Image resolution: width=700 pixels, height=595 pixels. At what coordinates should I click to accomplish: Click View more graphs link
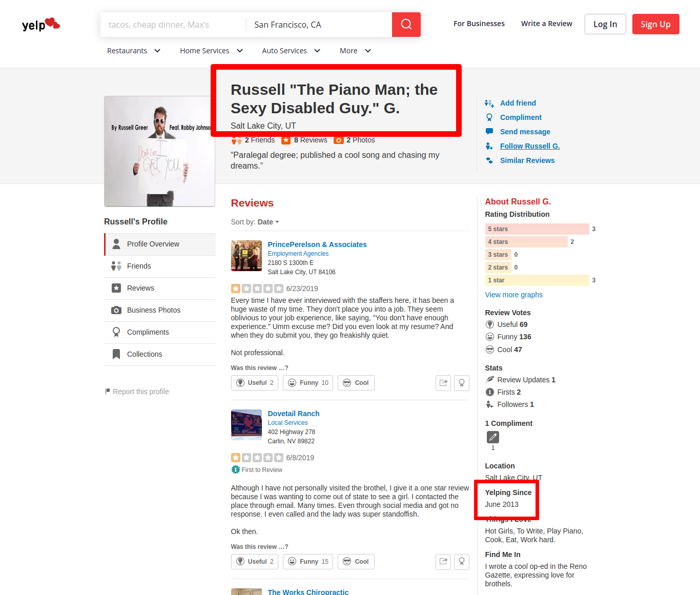click(x=514, y=295)
